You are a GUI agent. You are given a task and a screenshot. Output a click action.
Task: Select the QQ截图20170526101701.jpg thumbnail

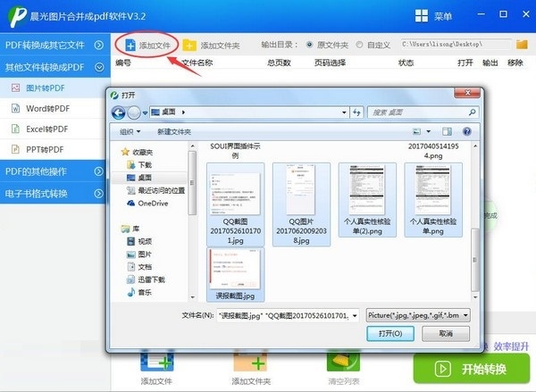(x=236, y=204)
